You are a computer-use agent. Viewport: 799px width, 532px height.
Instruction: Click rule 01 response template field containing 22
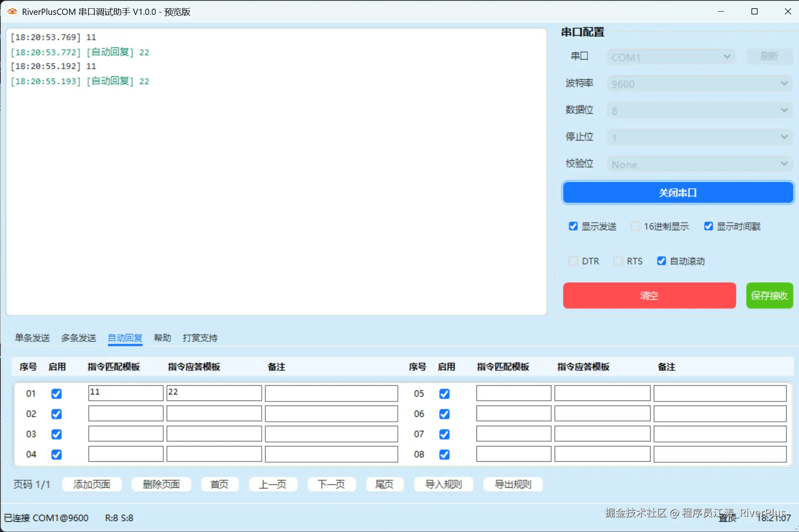tap(214, 393)
